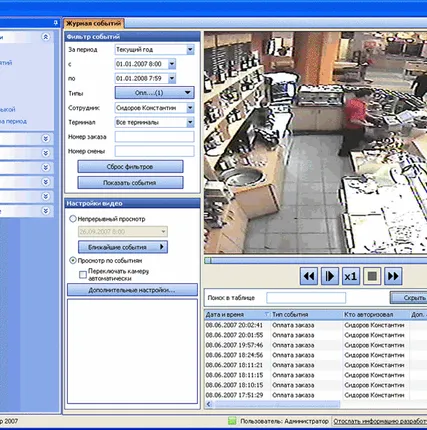Open the Сотрудник dropdown

[x=190, y=108]
